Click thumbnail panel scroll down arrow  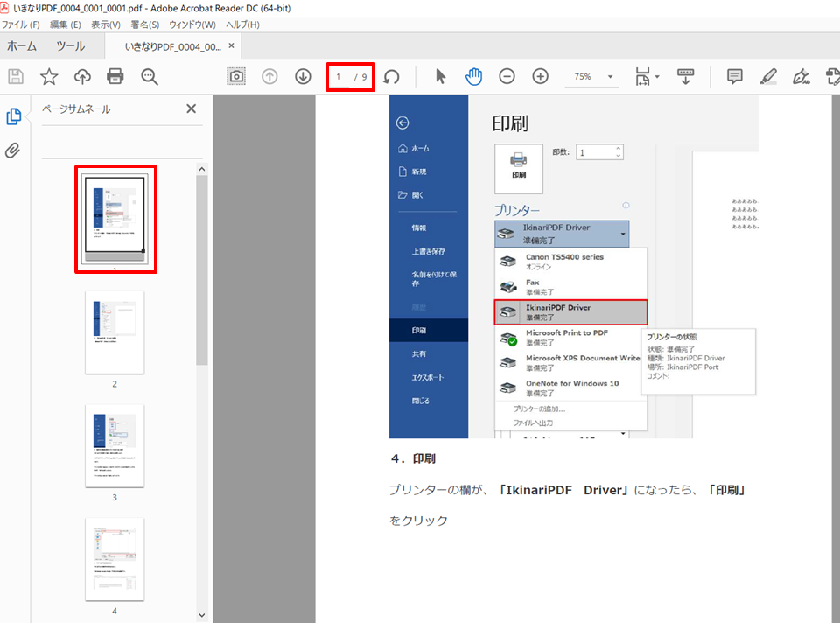click(x=202, y=615)
